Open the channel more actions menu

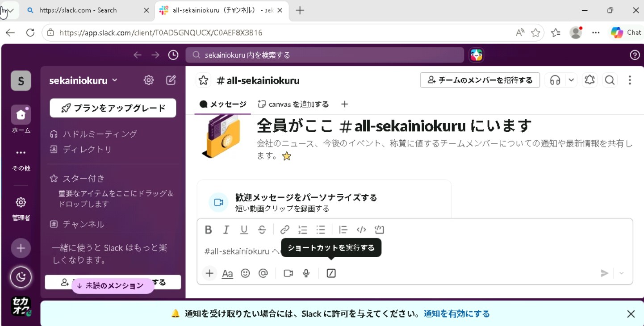tap(630, 80)
